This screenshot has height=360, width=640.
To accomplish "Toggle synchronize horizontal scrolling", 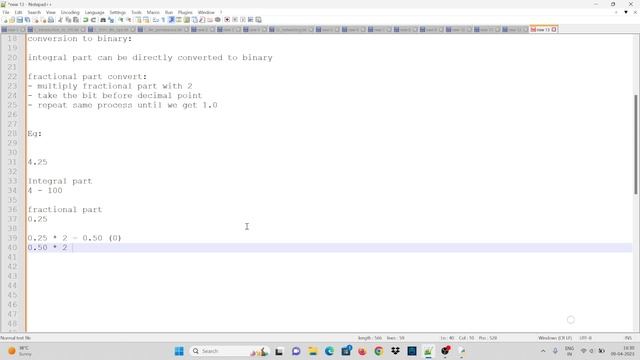I will pyautogui.click(x=146, y=20).
